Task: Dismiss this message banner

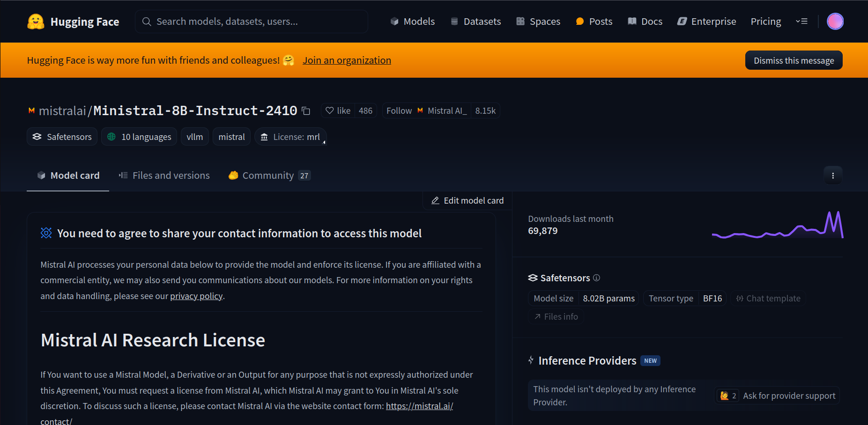Action: (x=794, y=60)
